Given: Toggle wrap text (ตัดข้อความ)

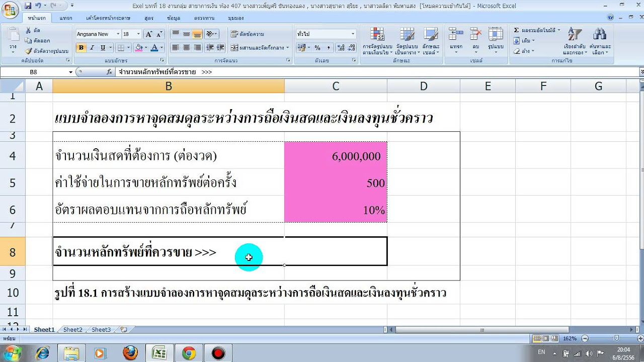Looking at the screenshot, I should [x=248, y=34].
